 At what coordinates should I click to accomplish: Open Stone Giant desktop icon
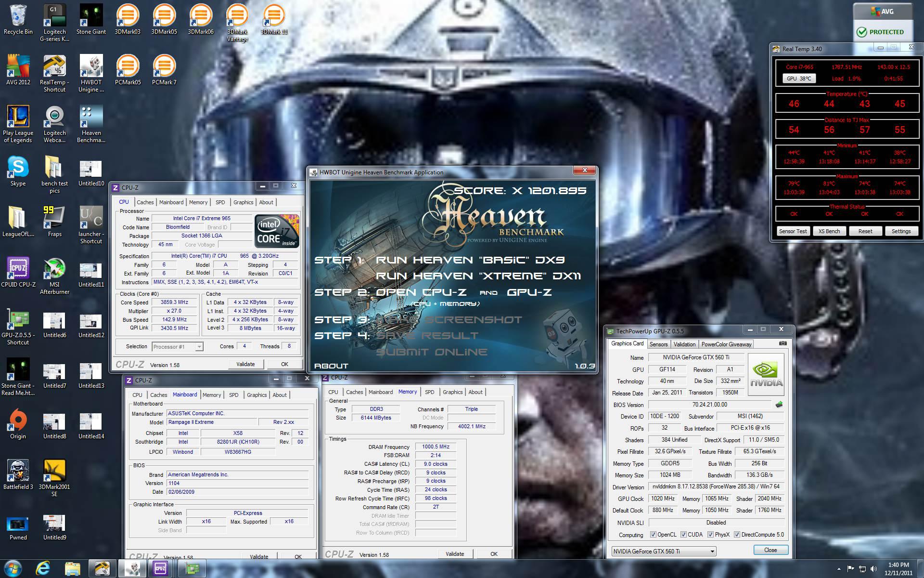coord(91,20)
